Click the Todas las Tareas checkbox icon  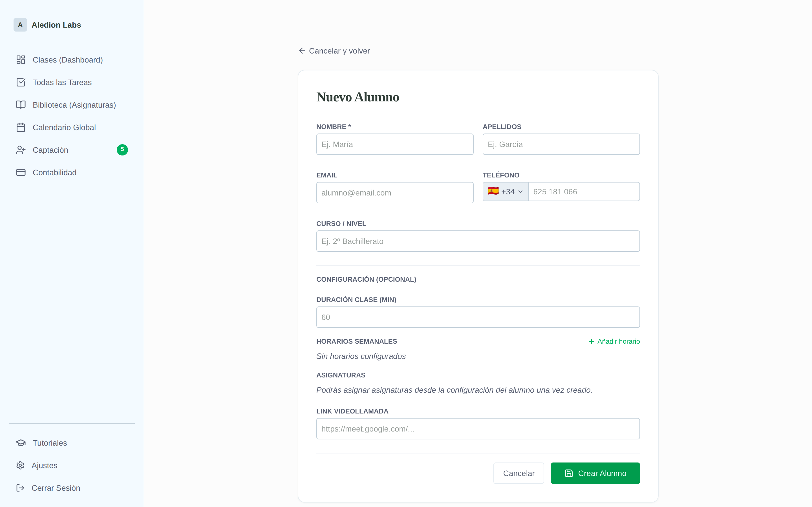(x=21, y=82)
